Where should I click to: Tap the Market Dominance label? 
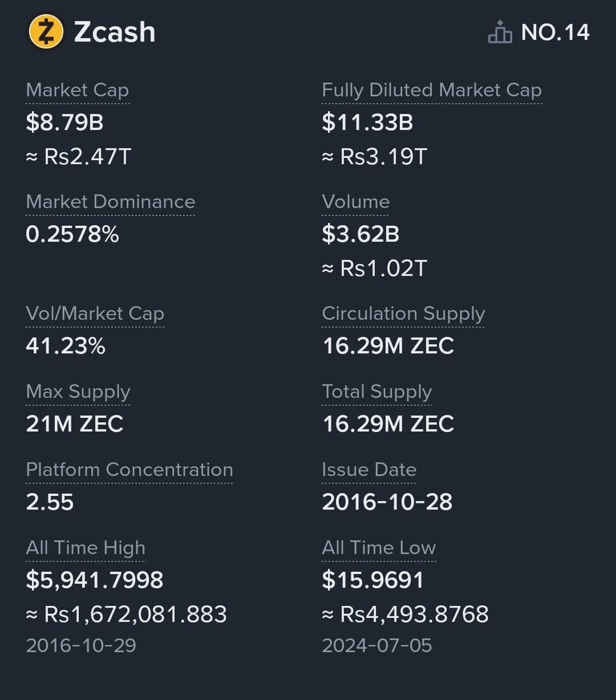pyautogui.click(x=111, y=202)
